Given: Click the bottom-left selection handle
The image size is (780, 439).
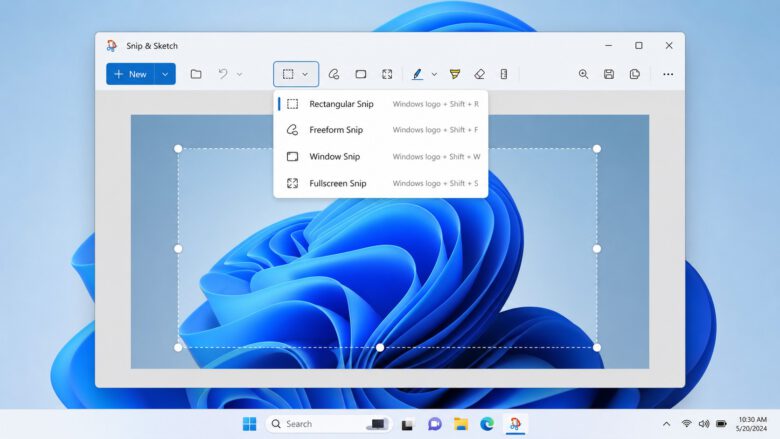Looking at the screenshot, I should tap(178, 348).
